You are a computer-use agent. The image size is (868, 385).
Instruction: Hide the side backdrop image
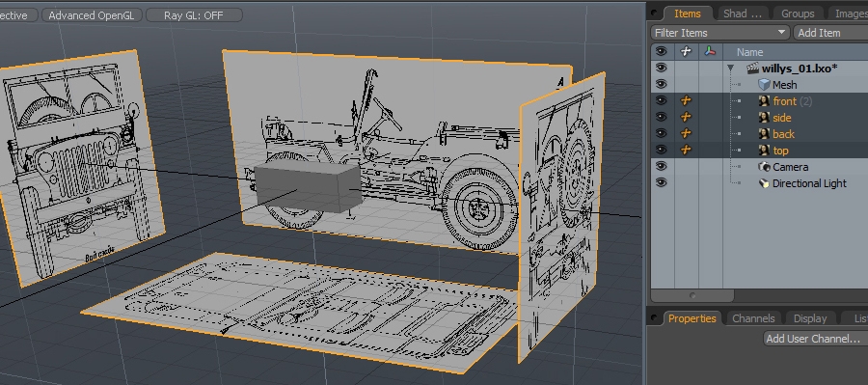point(661,117)
